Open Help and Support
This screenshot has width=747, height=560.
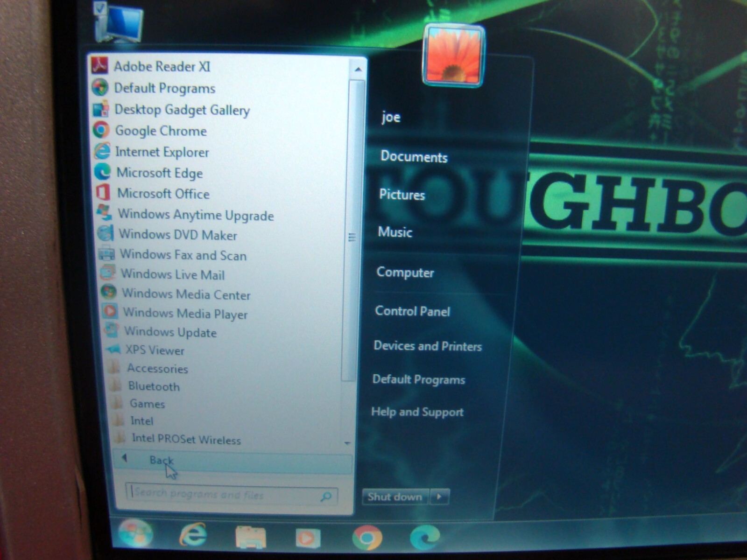pos(417,412)
